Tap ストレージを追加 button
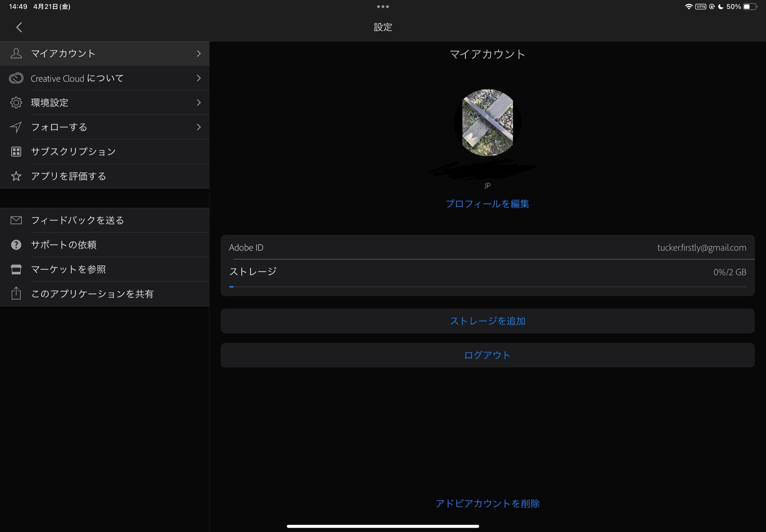766x532 pixels. [x=487, y=321]
